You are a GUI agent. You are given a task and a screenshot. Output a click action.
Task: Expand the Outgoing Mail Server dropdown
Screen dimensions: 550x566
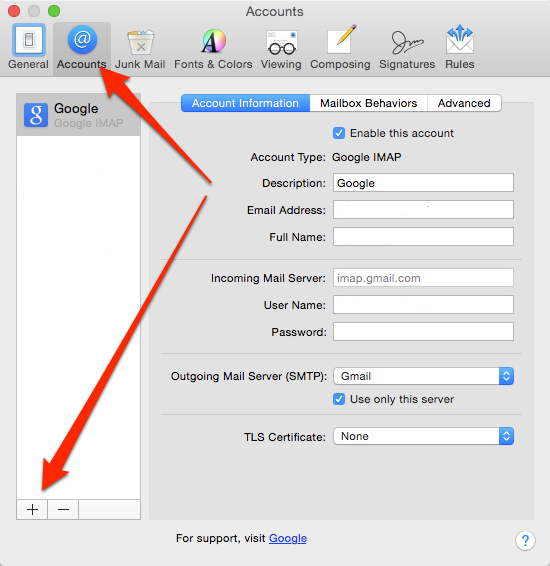pyautogui.click(x=423, y=376)
